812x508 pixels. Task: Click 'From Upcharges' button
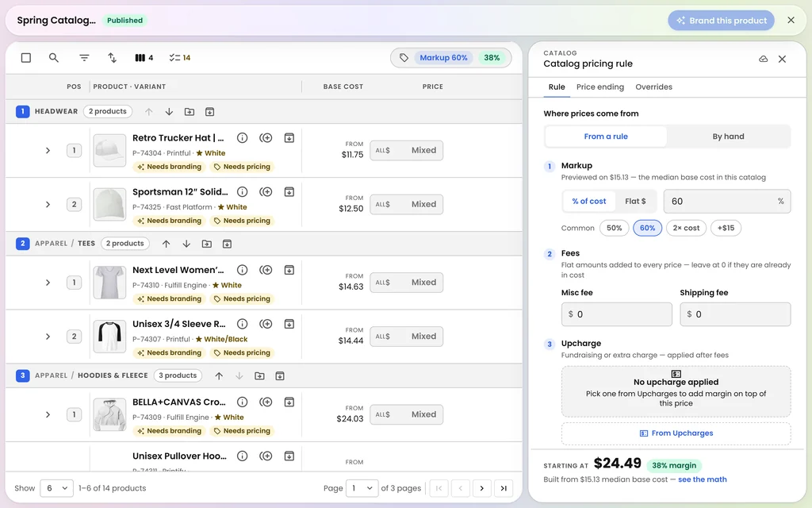click(676, 433)
